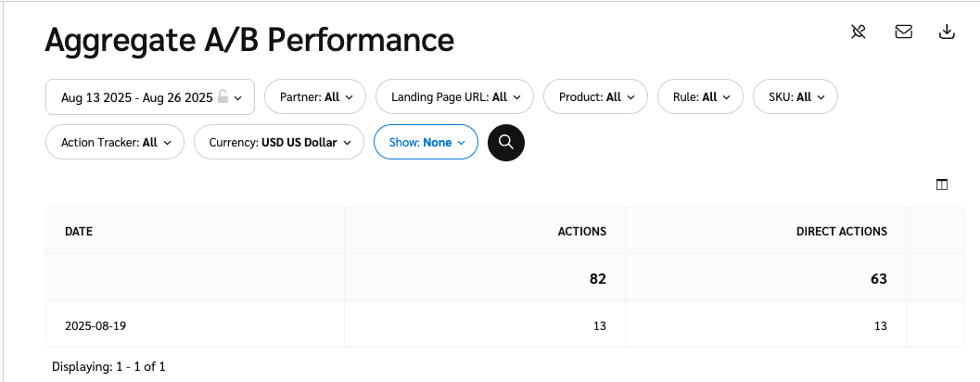Open the column chooser icon above table
980x382 pixels.
(942, 185)
